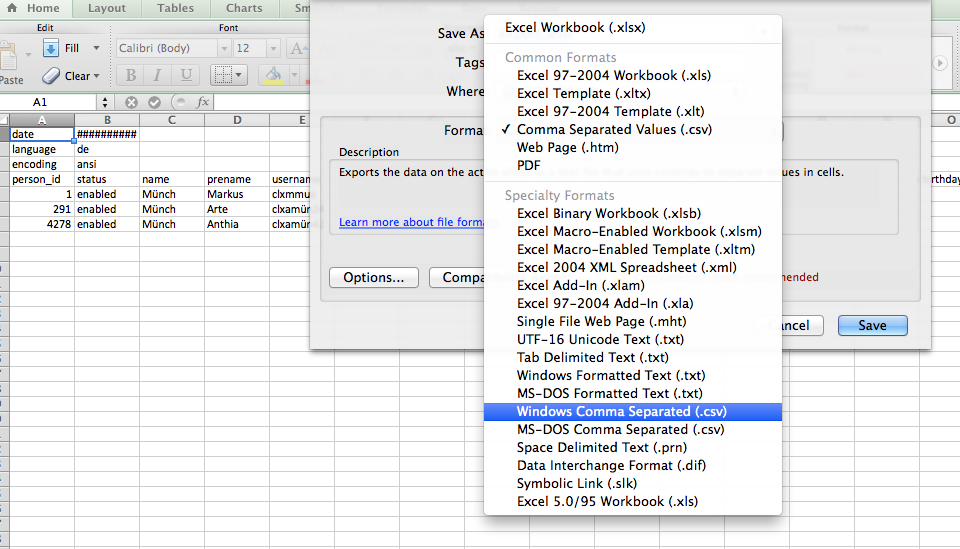The image size is (960, 549).
Task: Click the Borders grid icon
Action: tap(224, 76)
